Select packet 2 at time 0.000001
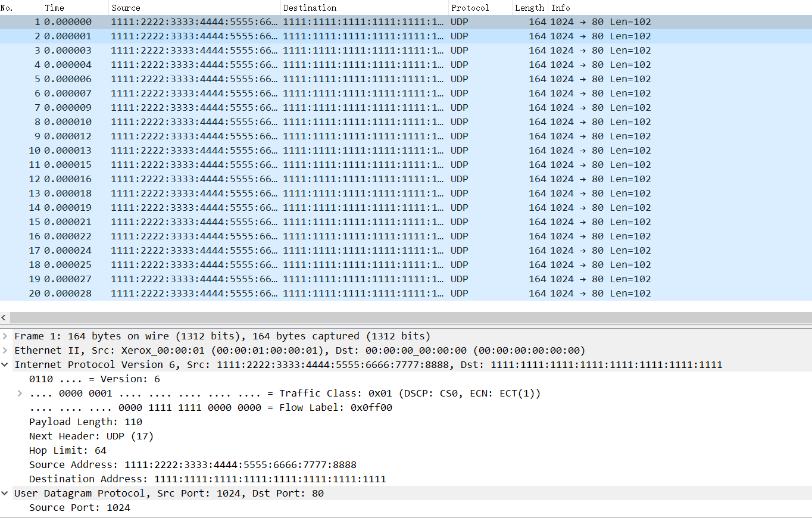 click(406, 36)
